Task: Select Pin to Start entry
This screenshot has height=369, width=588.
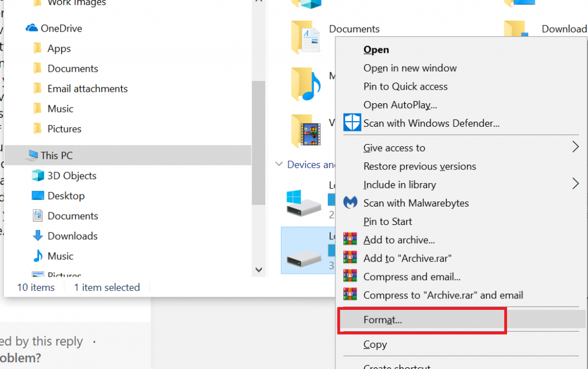Action: click(x=388, y=222)
